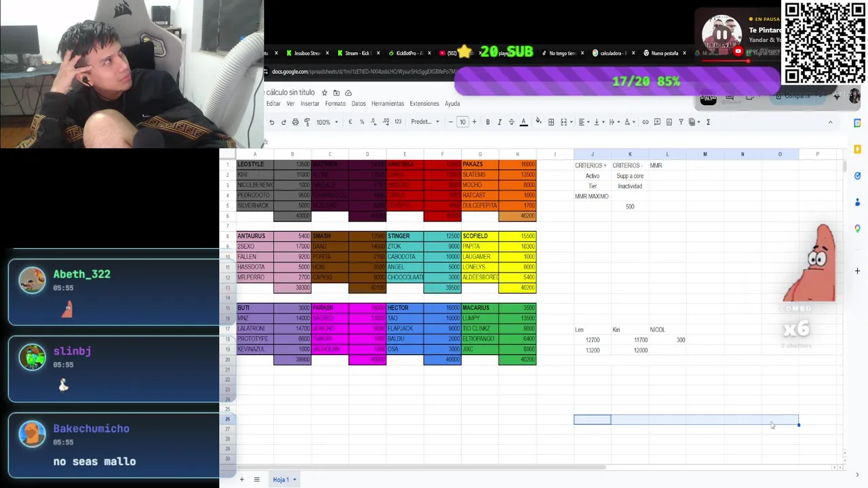Click the increase decimal places icon
This screenshot has width=868, height=488.
coord(386,122)
